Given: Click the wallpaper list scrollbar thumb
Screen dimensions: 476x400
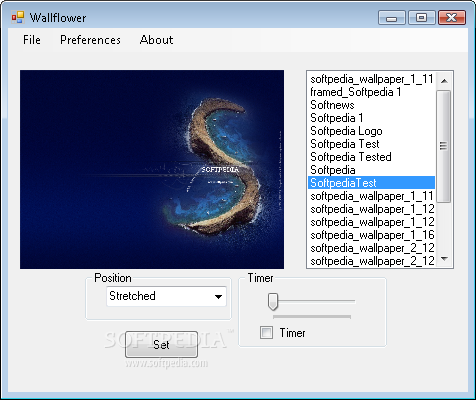Looking at the screenshot, I should coord(444,146).
